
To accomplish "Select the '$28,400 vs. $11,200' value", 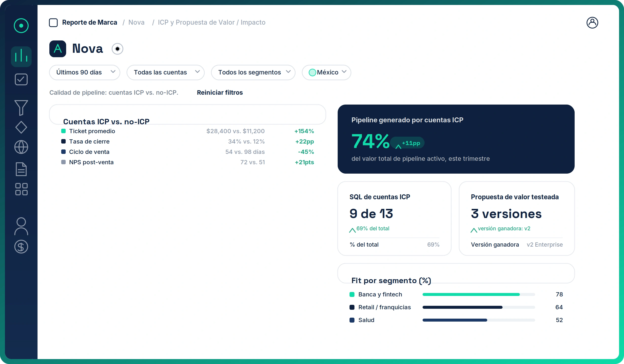I will coord(235,131).
